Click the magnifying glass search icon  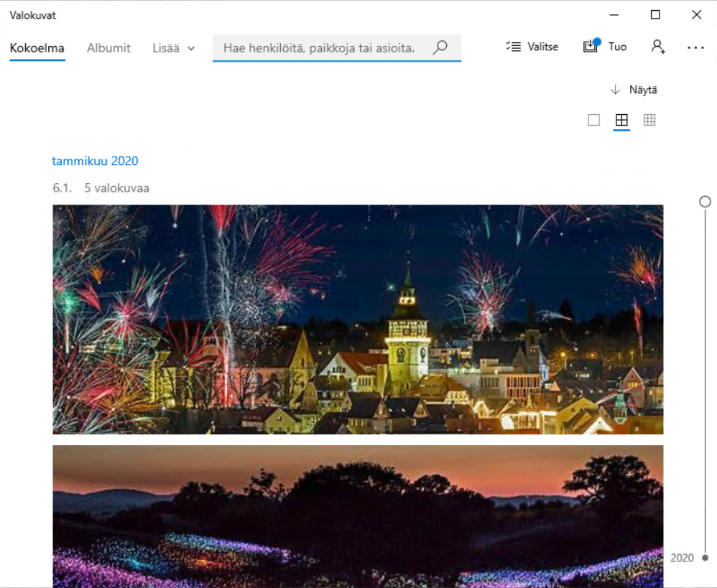coord(440,47)
